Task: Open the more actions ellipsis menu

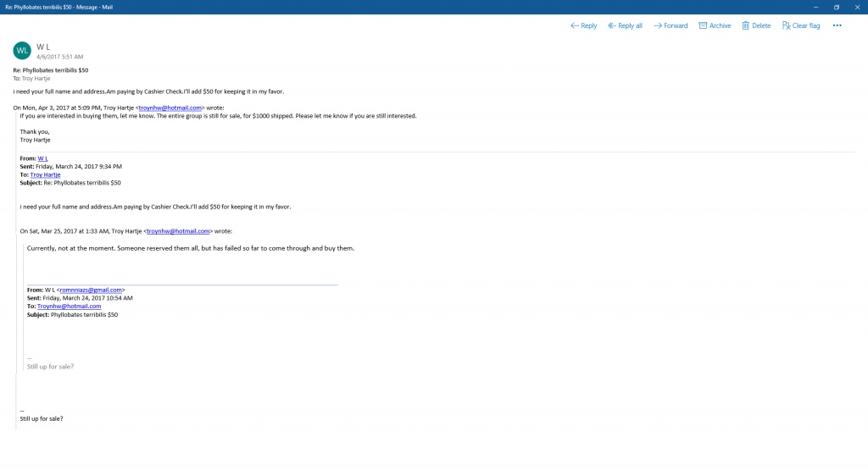Action: coord(837,25)
